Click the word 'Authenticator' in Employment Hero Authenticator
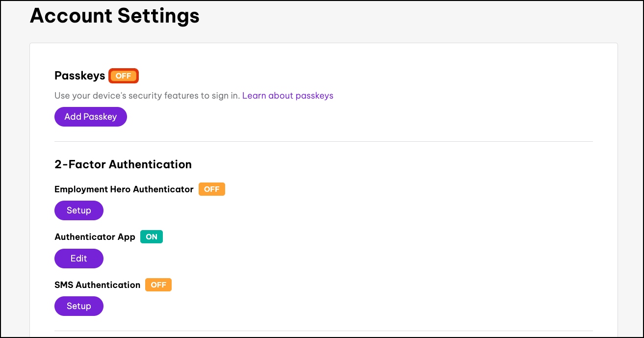 point(163,189)
